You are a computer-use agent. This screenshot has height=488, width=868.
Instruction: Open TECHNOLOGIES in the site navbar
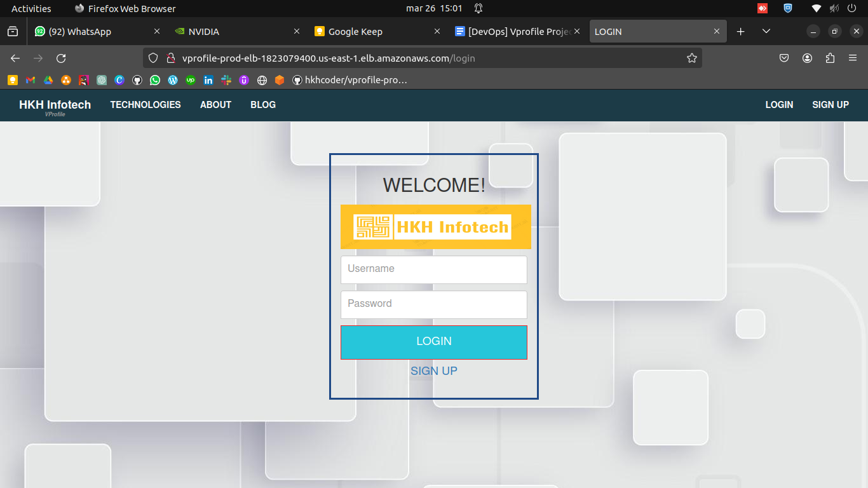coord(146,105)
